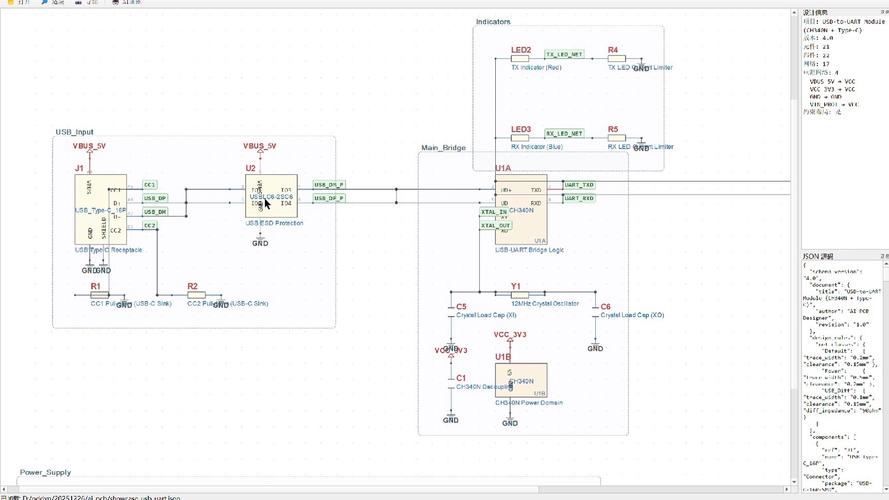Select the Y1 12MHz crystal oscillator symbol
Viewport: 889px width, 500px height.
point(520,295)
